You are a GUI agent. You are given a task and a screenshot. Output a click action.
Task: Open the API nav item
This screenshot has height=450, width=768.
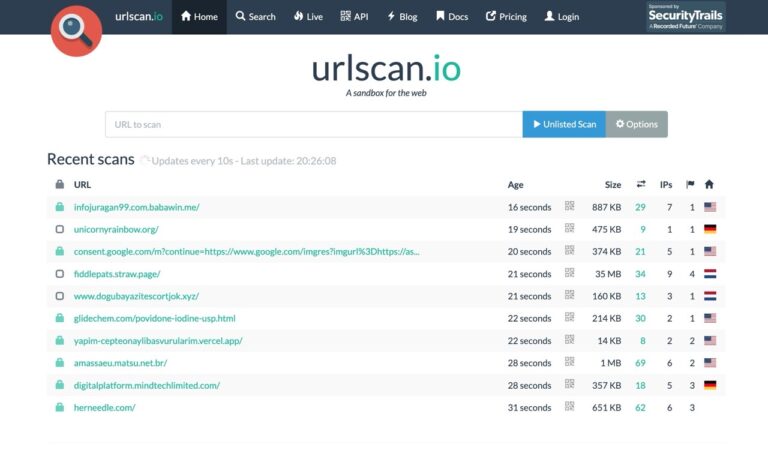click(354, 17)
